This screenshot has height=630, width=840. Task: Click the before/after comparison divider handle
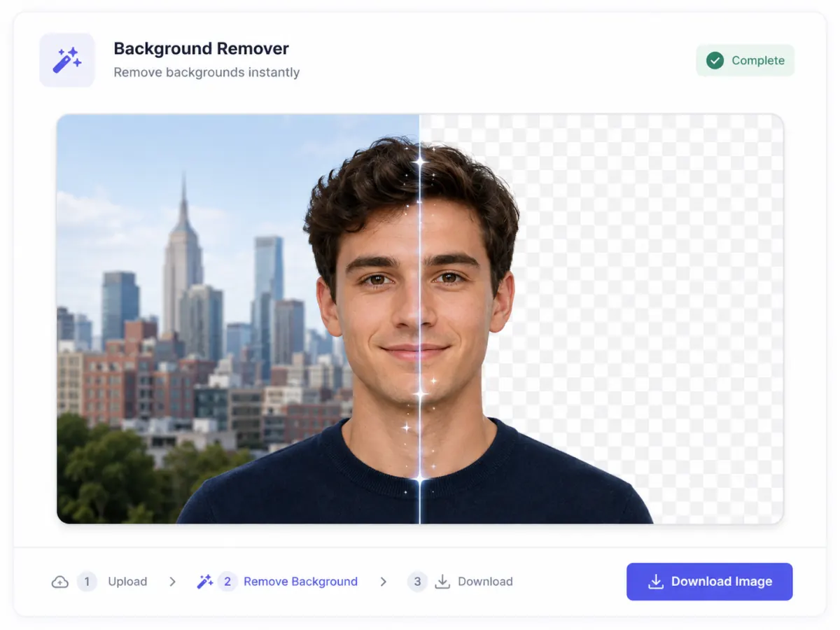[x=419, y=319]
